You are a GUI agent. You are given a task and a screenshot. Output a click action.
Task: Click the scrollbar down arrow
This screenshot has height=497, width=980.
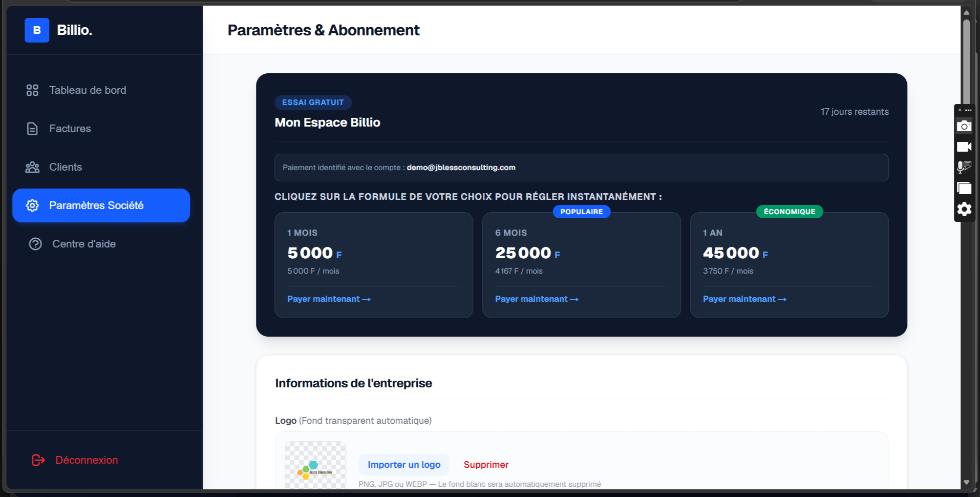[x=966, y=482]
